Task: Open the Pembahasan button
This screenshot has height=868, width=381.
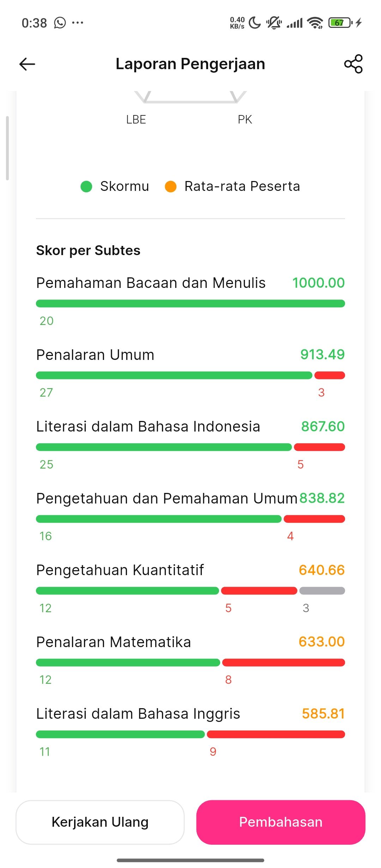Action: pos(281,822)
